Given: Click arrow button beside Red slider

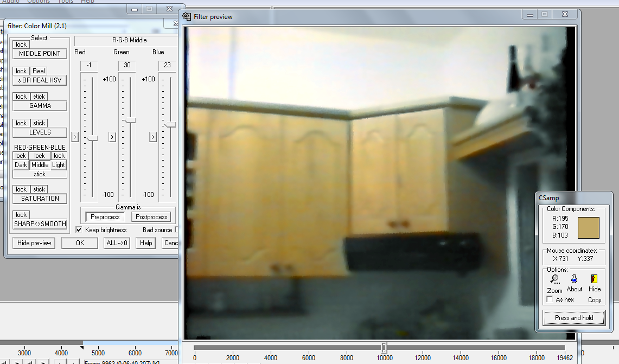Looking at the screenshot, I should [x=75, y=137].
